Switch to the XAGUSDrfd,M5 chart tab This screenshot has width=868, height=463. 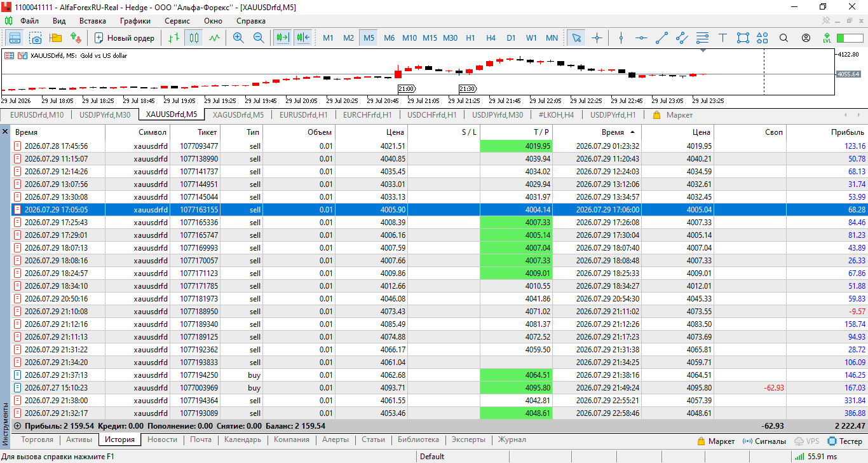pyautogui.click(x=238, y=115)
